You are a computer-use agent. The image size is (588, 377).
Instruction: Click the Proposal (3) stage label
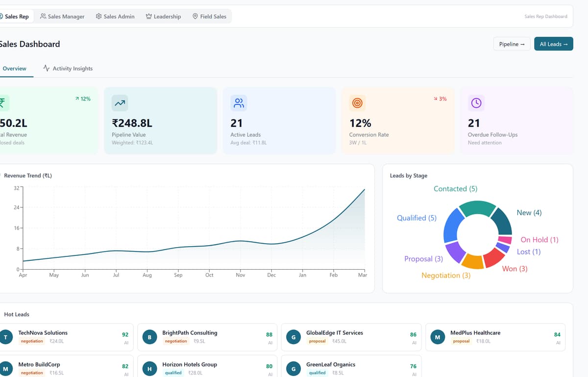[x=423, y=259]
